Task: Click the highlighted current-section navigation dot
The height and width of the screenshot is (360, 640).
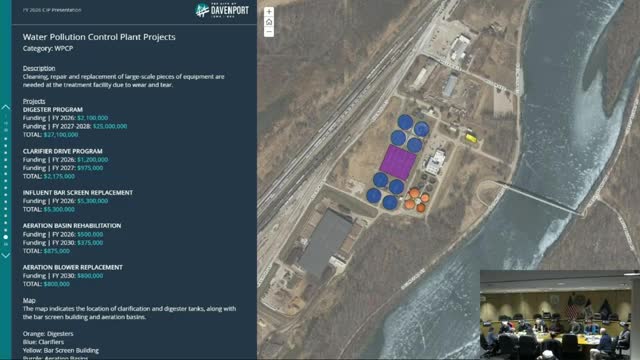Action: coord(6,237)
